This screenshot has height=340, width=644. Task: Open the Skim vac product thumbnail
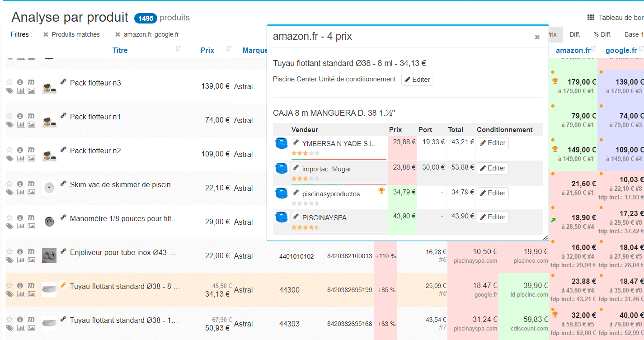click(49, 188)
